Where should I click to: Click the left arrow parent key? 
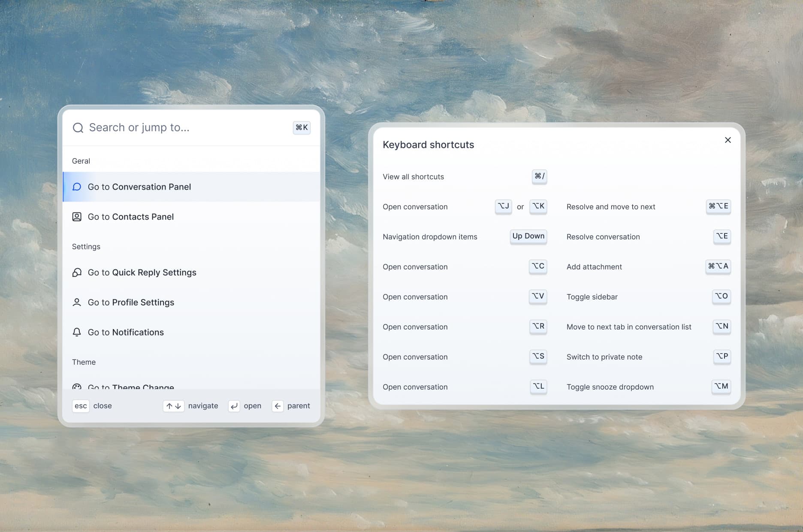point(278,406)
